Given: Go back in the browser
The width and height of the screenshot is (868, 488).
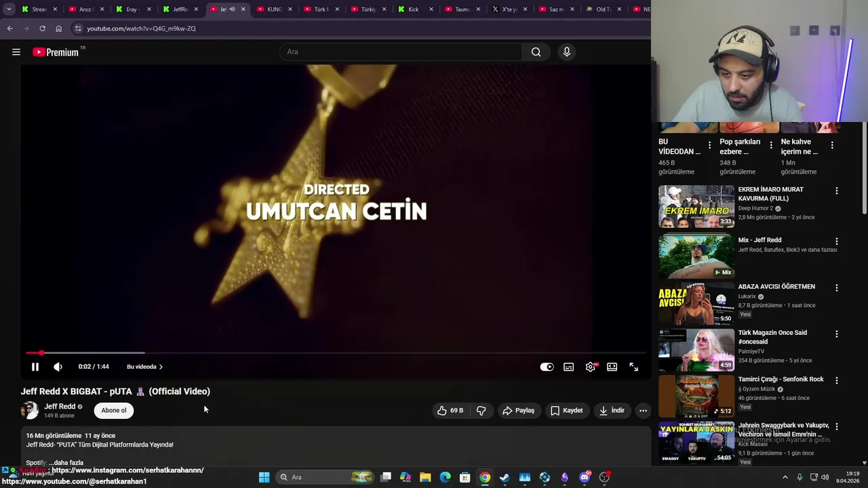Looking at the screenshot, I should point(9,28).
